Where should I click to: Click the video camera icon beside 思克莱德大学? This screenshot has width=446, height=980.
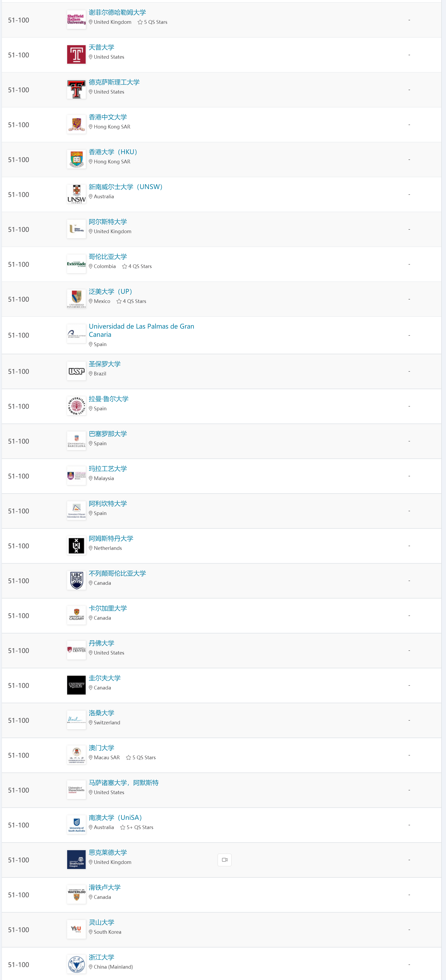pos(224,860)
